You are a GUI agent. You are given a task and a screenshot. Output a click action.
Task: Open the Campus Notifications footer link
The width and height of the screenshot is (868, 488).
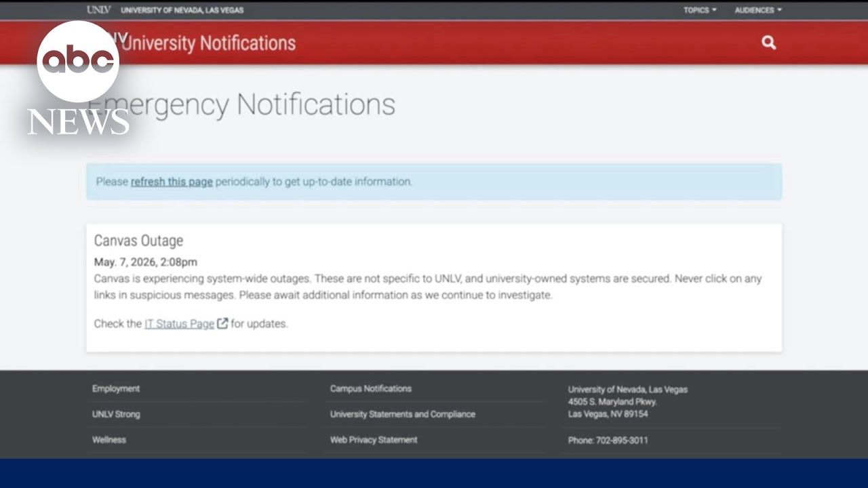(371, 388)
